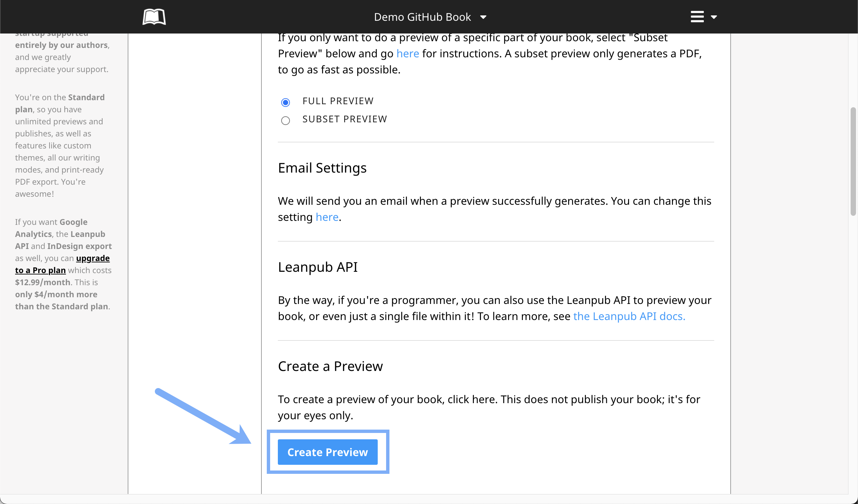This screenshot has width=858, height=504.
Task: Click the SUBSET PREVIEW label text
Action: (x=345, y=119)
